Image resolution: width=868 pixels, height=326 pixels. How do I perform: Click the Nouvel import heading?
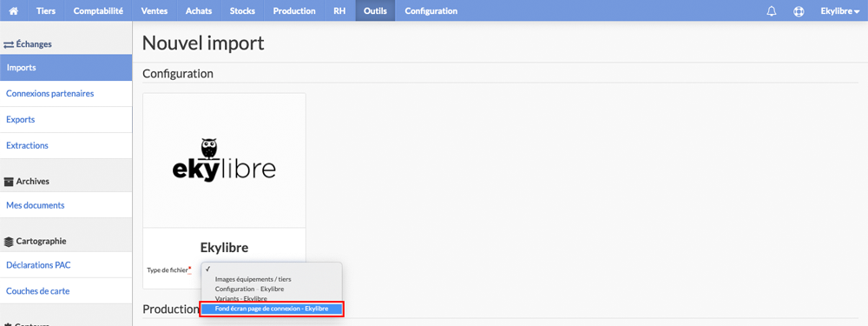click(203, 43)
